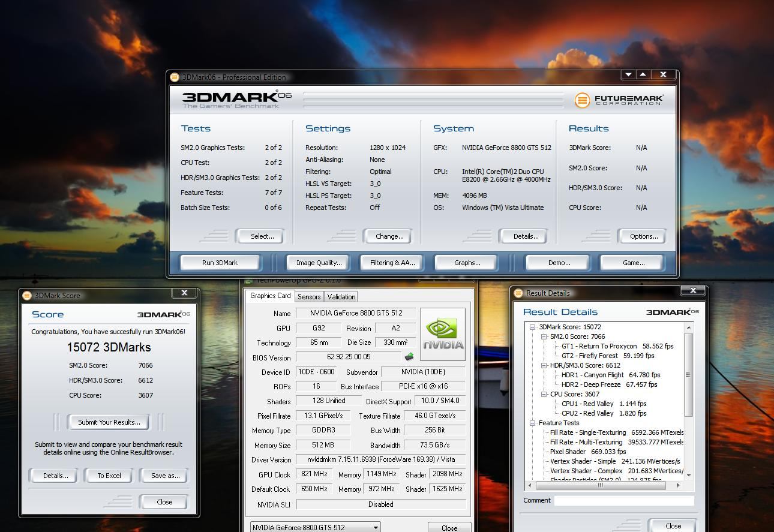Click the NVIDIA logo in GPU-Z
This screenshot has height=532, width=774.
[443, 334]
